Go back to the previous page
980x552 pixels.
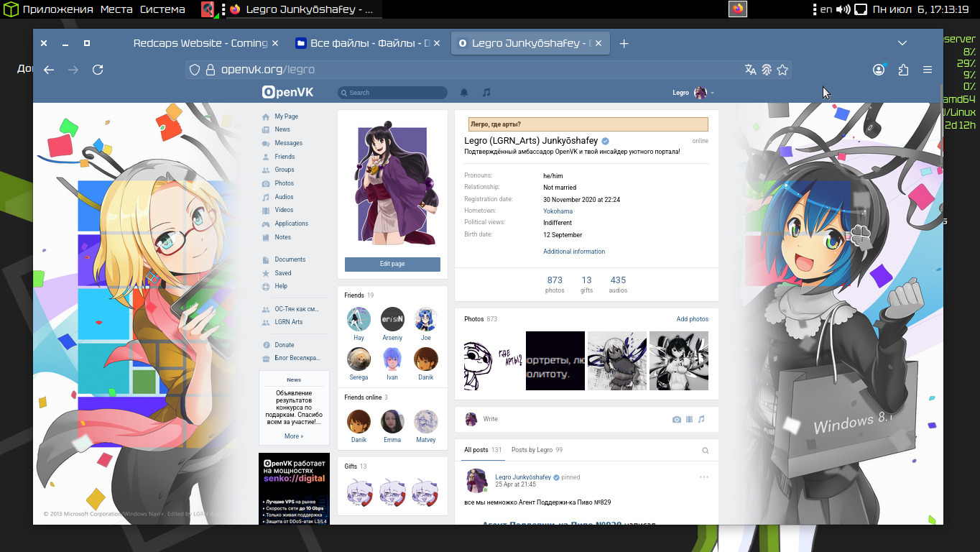coord(49,70)
